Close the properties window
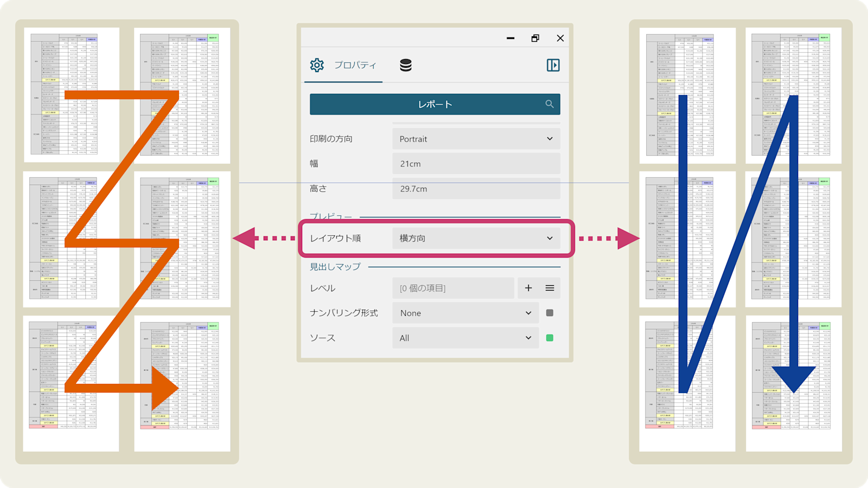Image resolution: width=868 pixels, height=488 pixels. [x=560, y=38]
